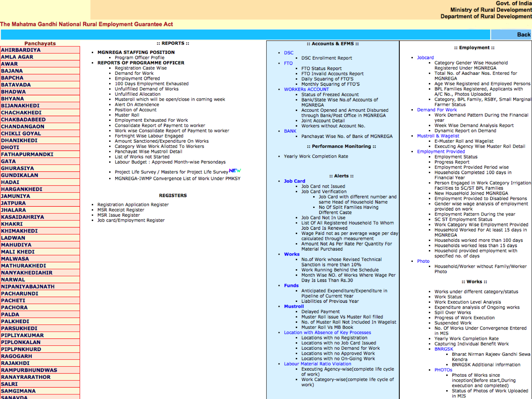
Task: Click the WORKERs ACCOUNT link
Action: click(x=306, y=89)
